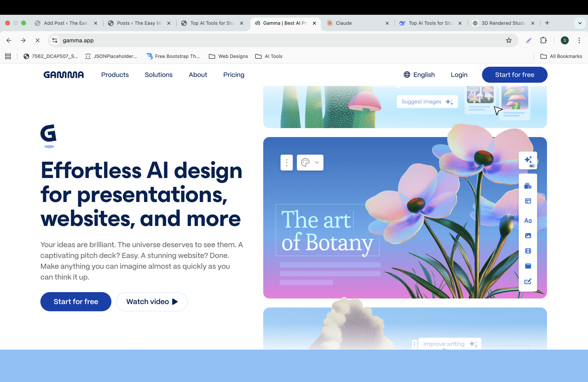The width and height of the screenshot is (588, 382).
Task: Open the Chrome extensions puzzle icon
Action: tap(543, 40)
